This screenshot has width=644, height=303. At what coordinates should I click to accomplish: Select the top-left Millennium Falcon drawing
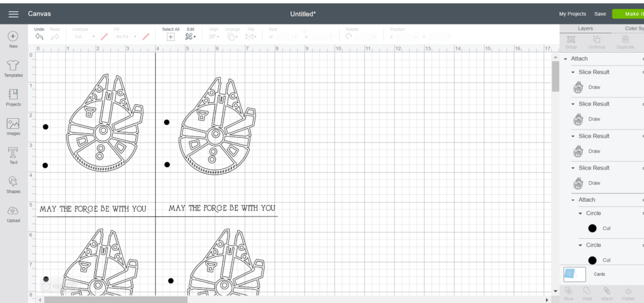[105, 123]
